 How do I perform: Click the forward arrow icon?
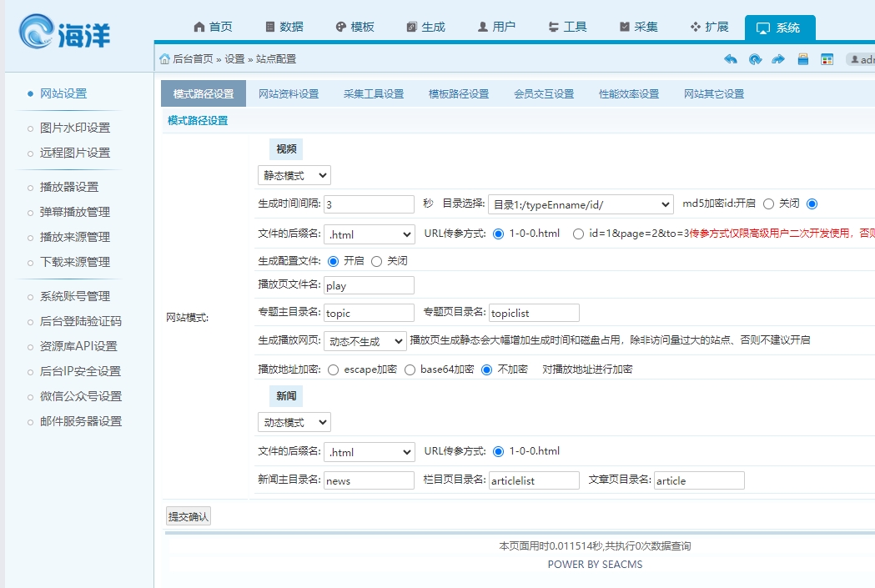tap(778, 59)
